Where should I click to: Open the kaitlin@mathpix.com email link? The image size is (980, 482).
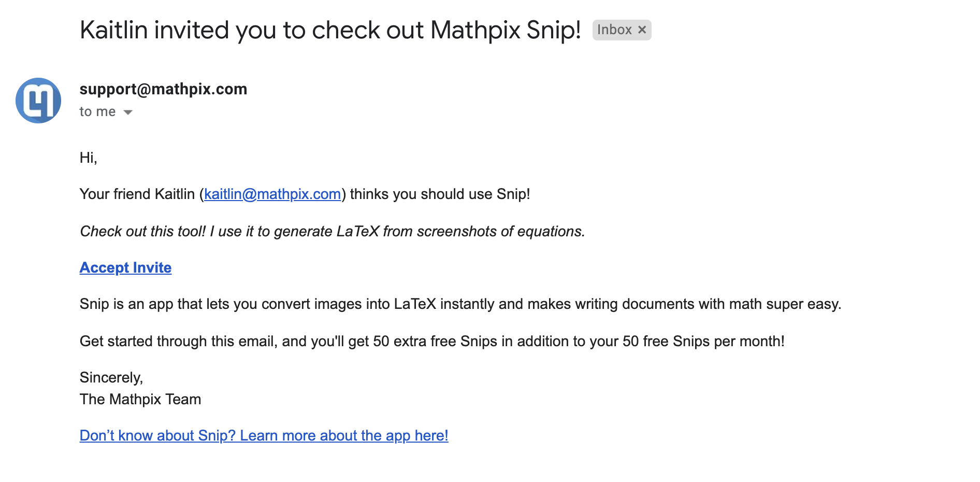272,194
